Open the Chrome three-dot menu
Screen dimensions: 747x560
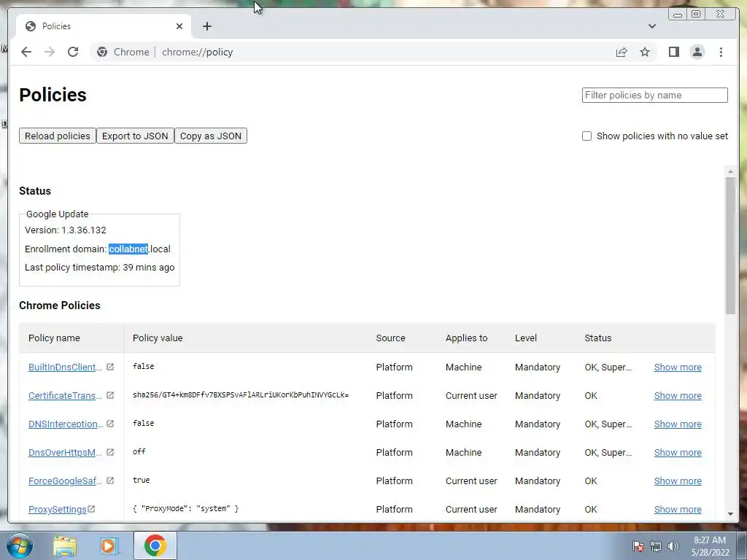point(721,52)
